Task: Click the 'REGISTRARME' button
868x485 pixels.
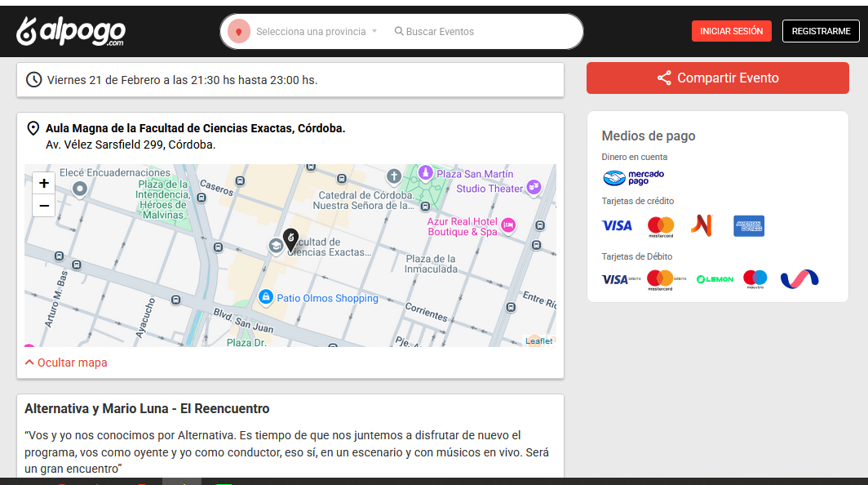Action: [x=821, y=31]
